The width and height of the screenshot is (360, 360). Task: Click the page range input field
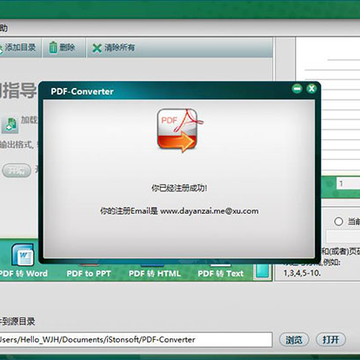(x=343, y=237)
